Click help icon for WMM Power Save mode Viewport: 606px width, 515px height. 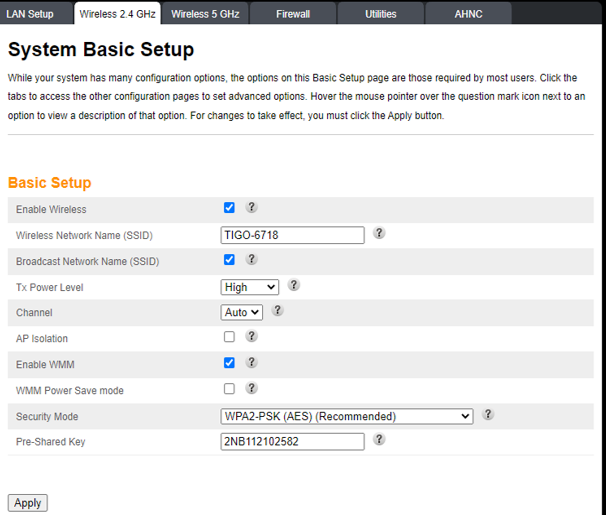[251, 388]
